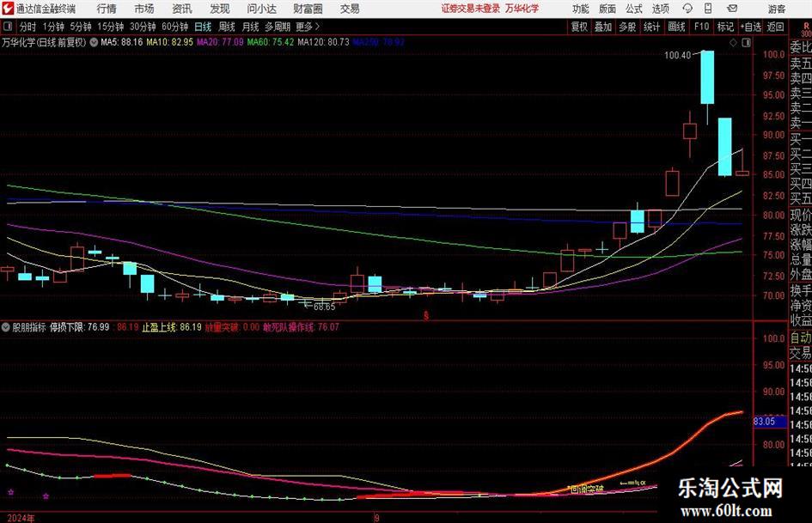Expand the 更多 periods chevron
This screenshot has width=812, height=523.
(x=317, y=27)
